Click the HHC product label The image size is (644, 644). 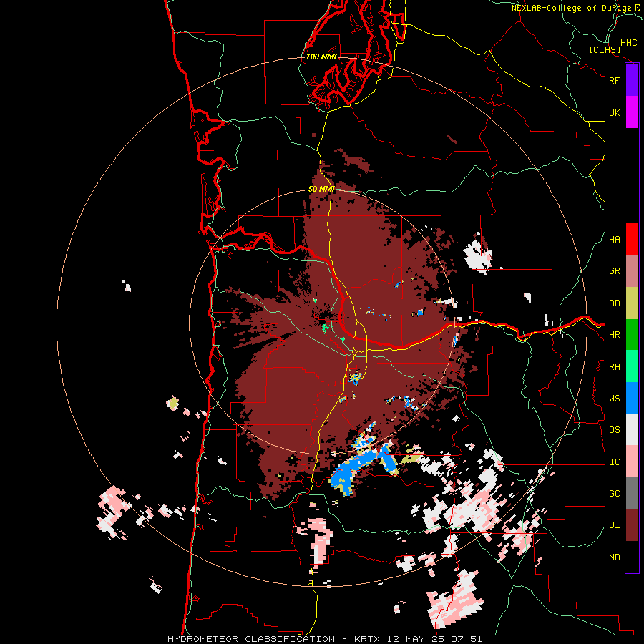(x=629, y=43)
